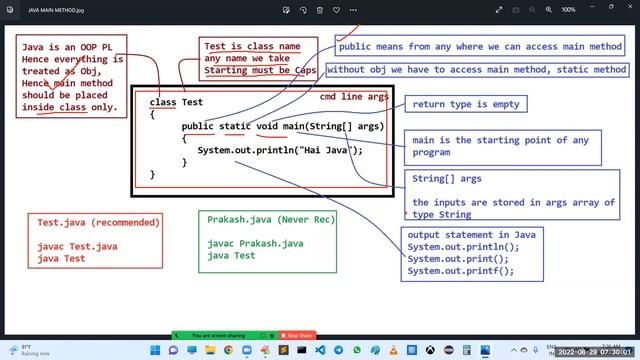Open the Xbox app on the taskbar
Viewport: 640px width, 360px height.
point(430,350)
